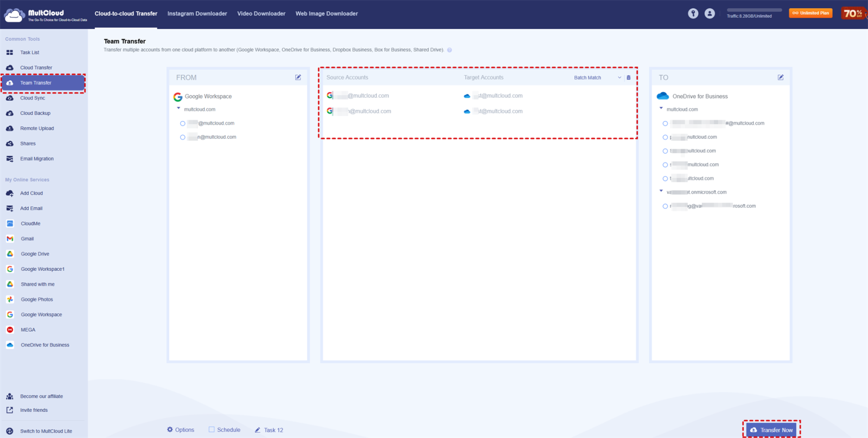Open Remote Upload in sidebar
This screenshot has height=438, width=868.
(x=37, y=129)
